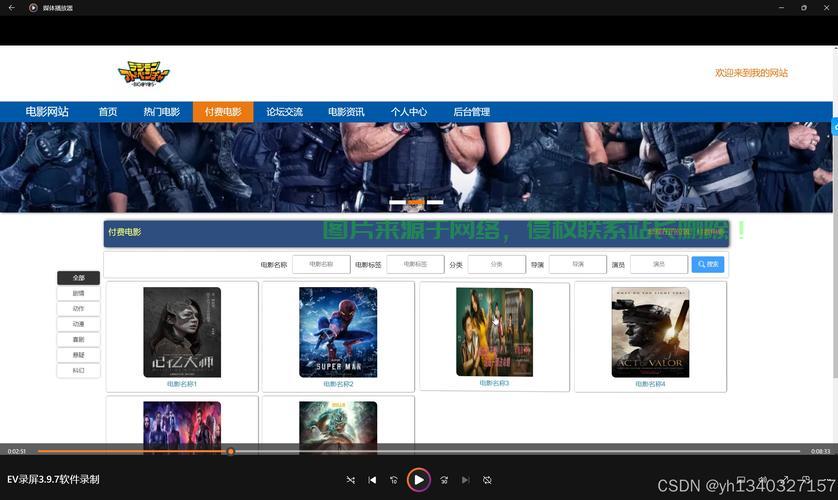Open the 热门电影 nav item

[x=161, y=112]
